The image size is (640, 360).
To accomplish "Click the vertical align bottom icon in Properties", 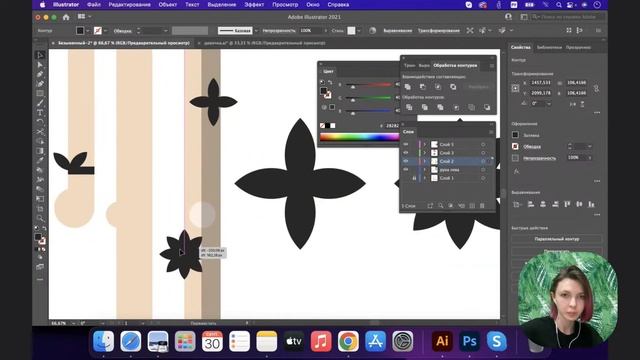I will tap(591, 204).
